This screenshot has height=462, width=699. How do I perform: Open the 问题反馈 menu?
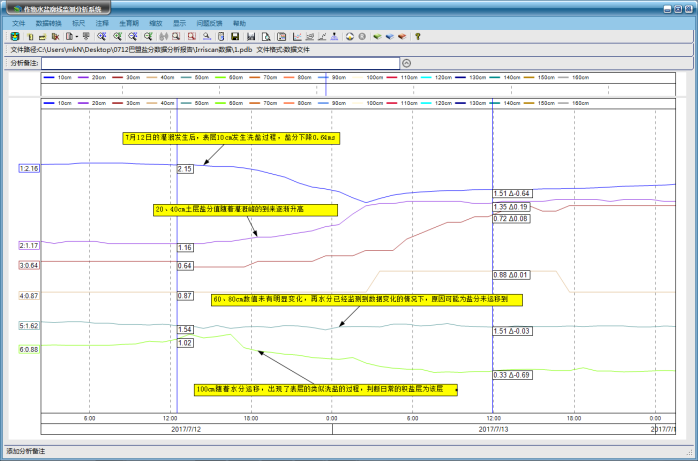coord(209,23)
